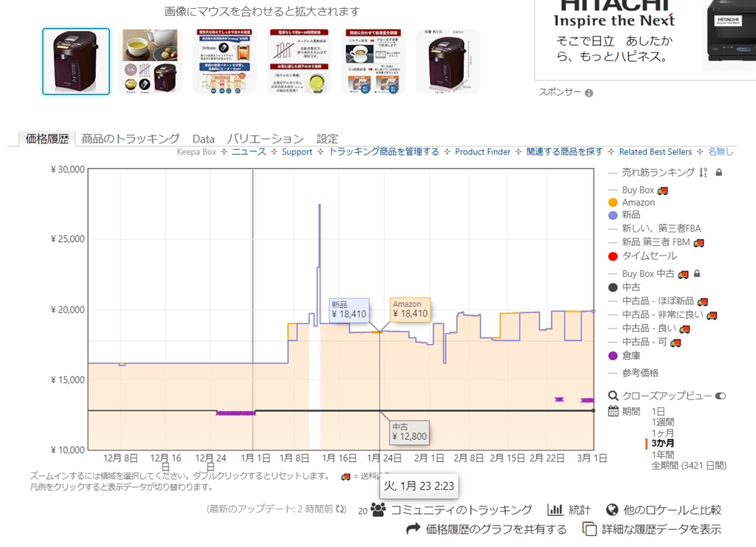Toggle the クローズアップビュー switch
This screenshot has width=756, height=547.
point(721,396)
